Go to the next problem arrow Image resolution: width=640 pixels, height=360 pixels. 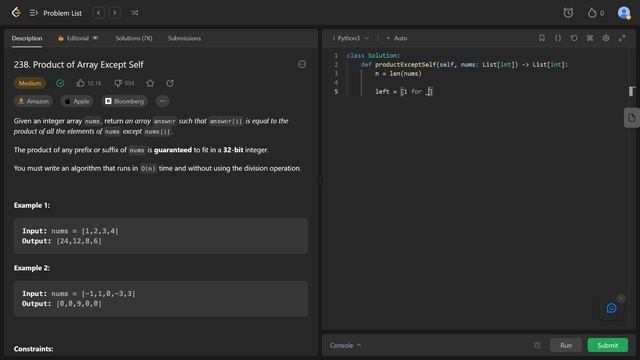click(115, 13)
